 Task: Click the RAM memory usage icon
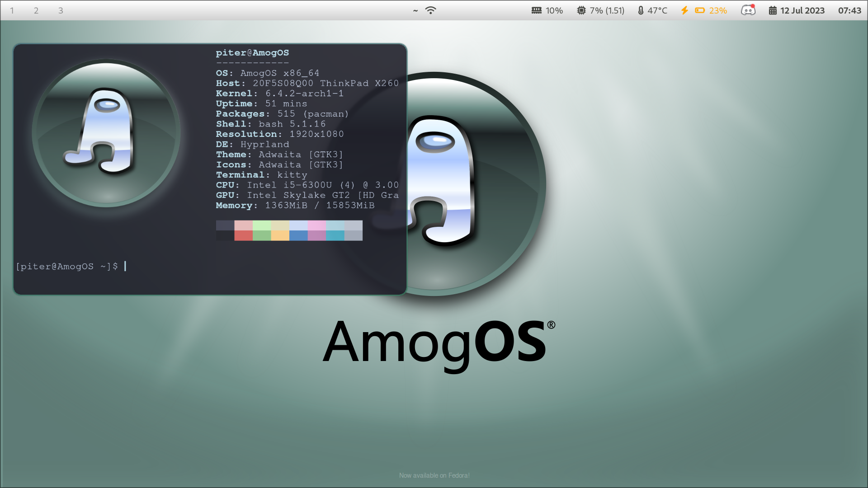click(537, 10)
